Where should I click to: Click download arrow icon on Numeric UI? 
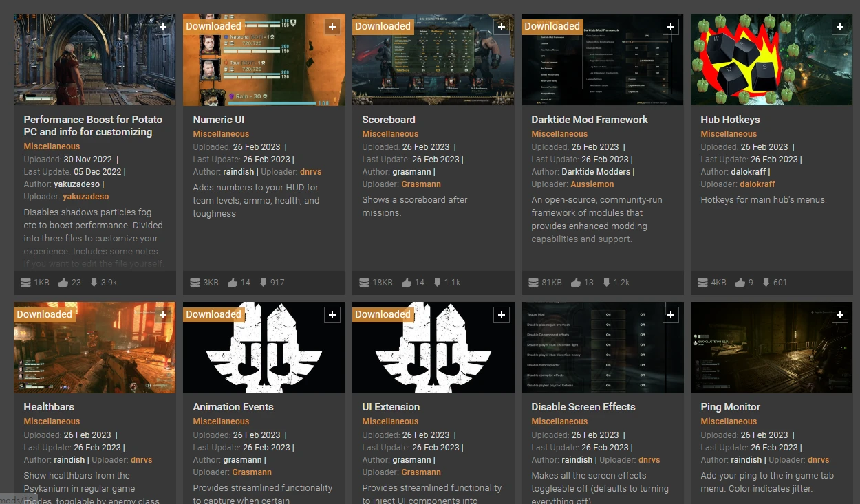263,282
